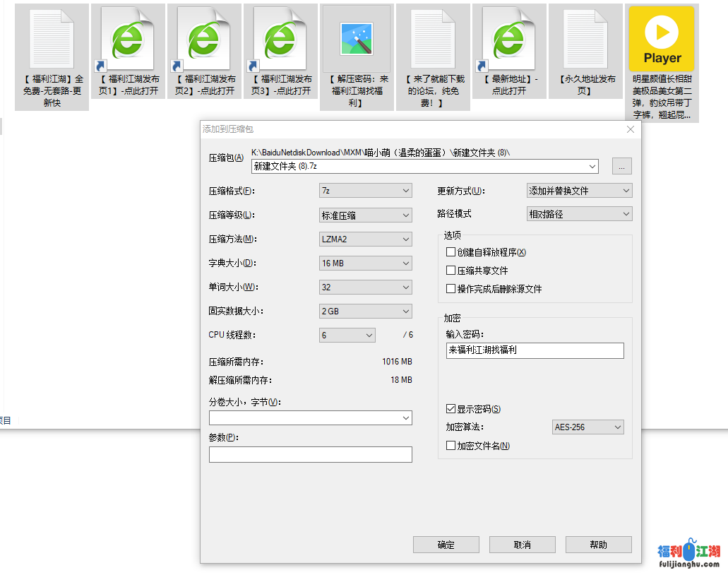Click the 输入密码 password field
This screenshot has height=575, width=728.
[535, 350]
